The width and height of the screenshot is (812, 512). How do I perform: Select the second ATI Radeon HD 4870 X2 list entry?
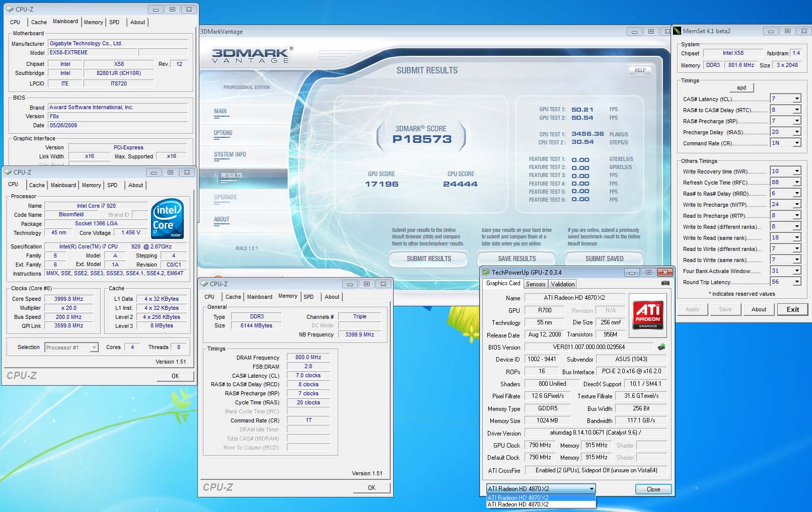pos(541,504)
